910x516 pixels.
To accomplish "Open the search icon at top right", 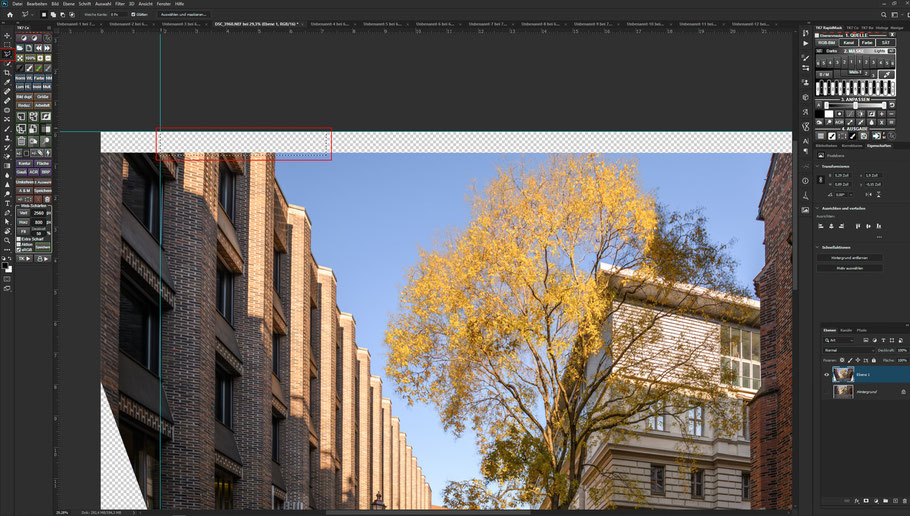I will tap(883, 15).
